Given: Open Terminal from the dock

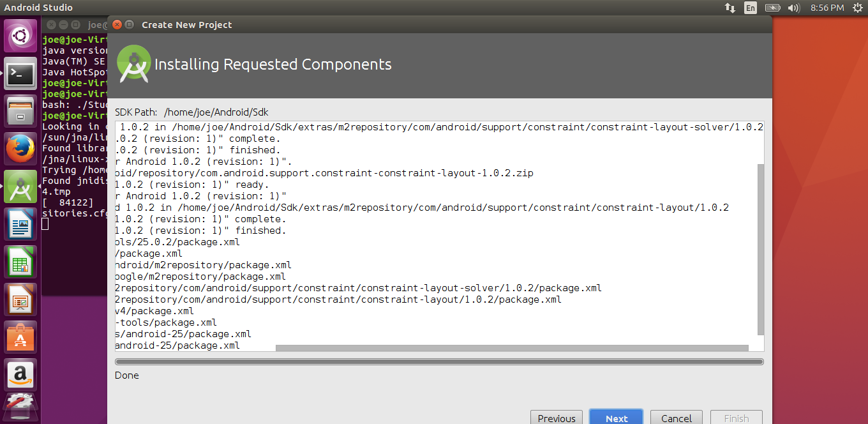Looking at the screenshot, I should pos(21,74).
